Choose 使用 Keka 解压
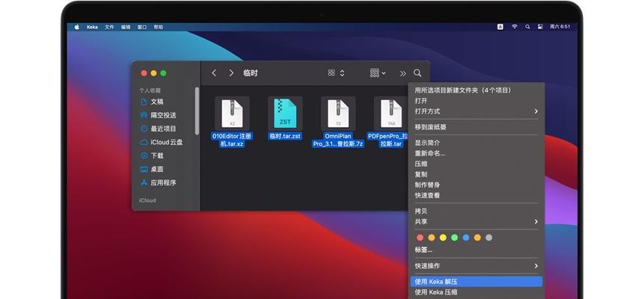The height and width of the screenshot is (299, 644). [476, 281]
